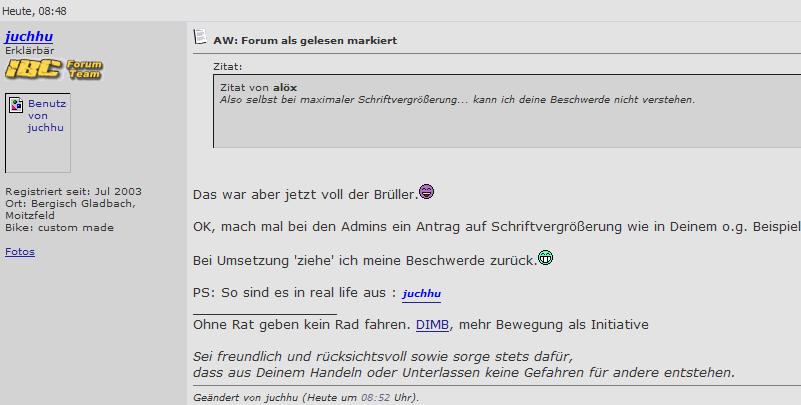Click the timestamp 'Heute, 08:48'
Screen dimensions: 801x405
[x=34, y=11]
